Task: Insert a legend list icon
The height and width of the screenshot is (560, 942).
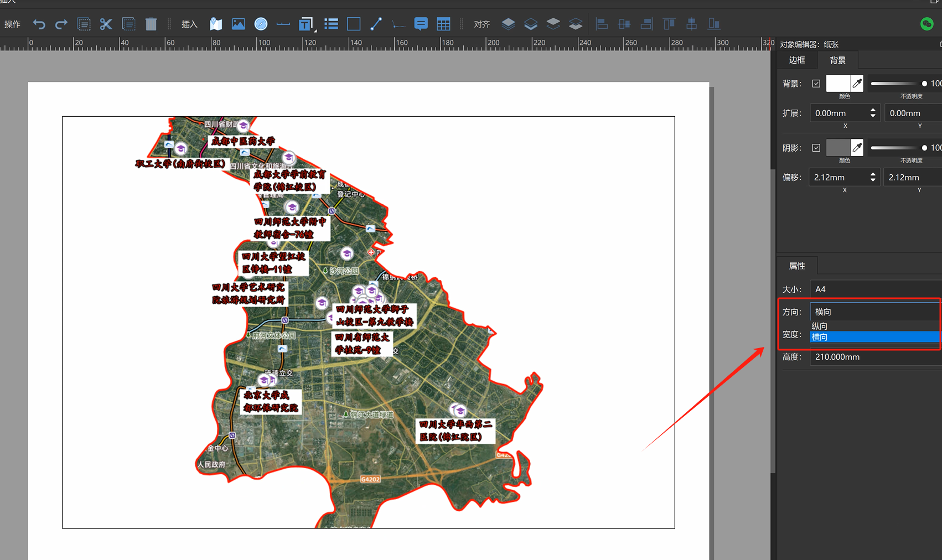Action: pos(331,24)
